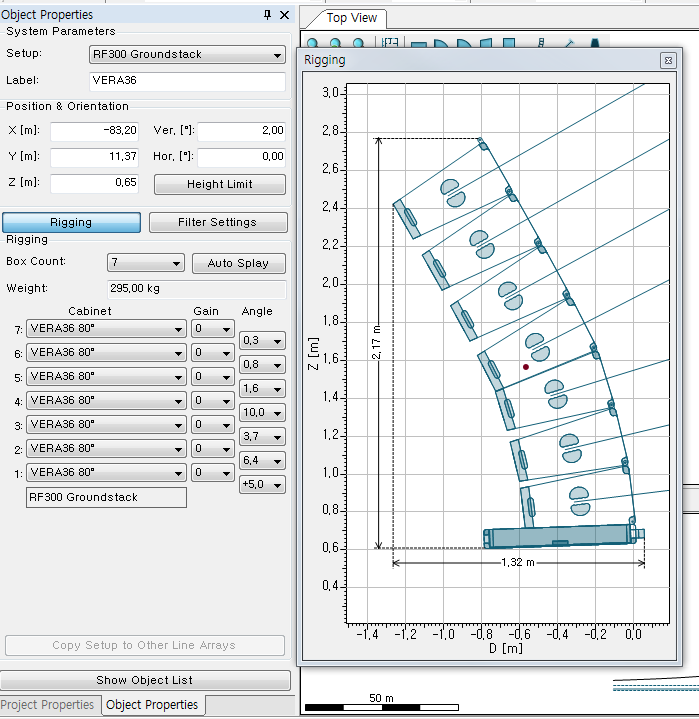Edit the Y [m] position field
699x719 pixels.
click(x=94, y=157)
